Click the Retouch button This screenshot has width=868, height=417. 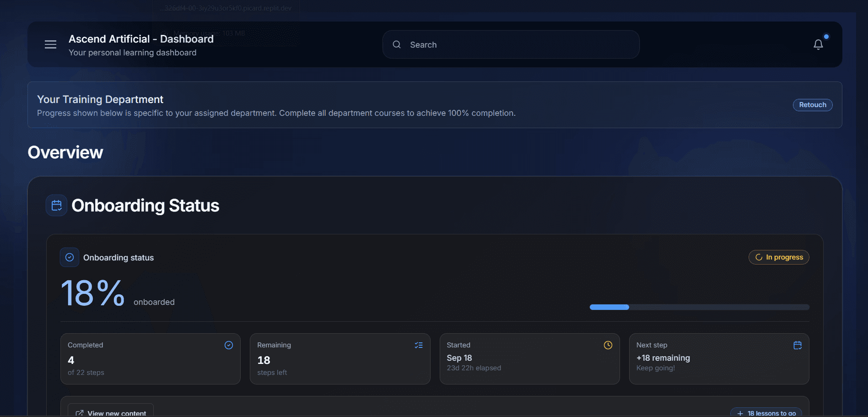[812, 105]
